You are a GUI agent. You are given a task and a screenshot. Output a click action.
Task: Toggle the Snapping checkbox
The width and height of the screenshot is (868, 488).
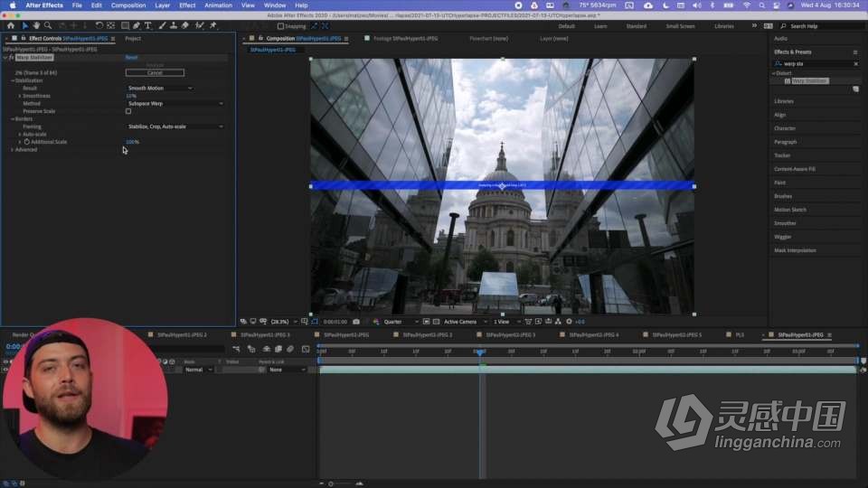280,26
